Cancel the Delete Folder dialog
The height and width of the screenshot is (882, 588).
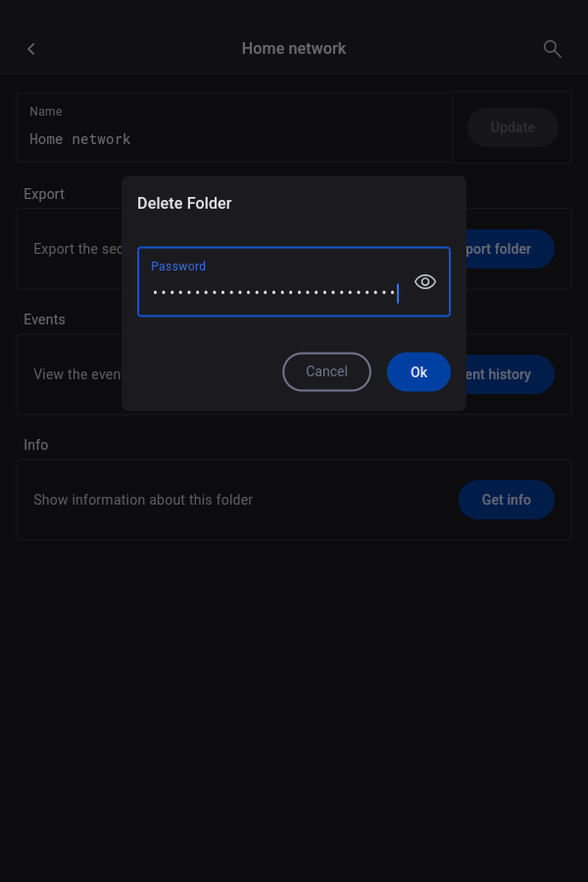(x=326, y=371)
